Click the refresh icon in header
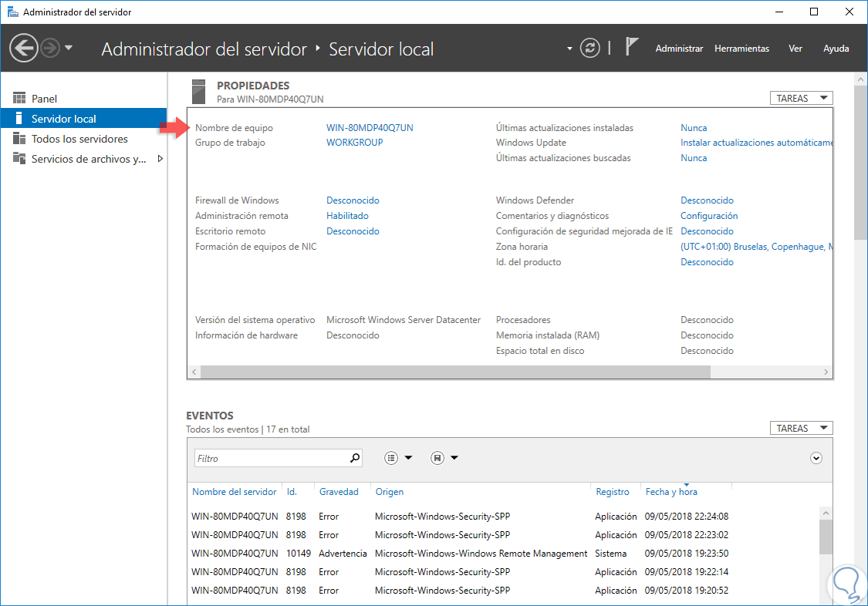 click(589, 49)
